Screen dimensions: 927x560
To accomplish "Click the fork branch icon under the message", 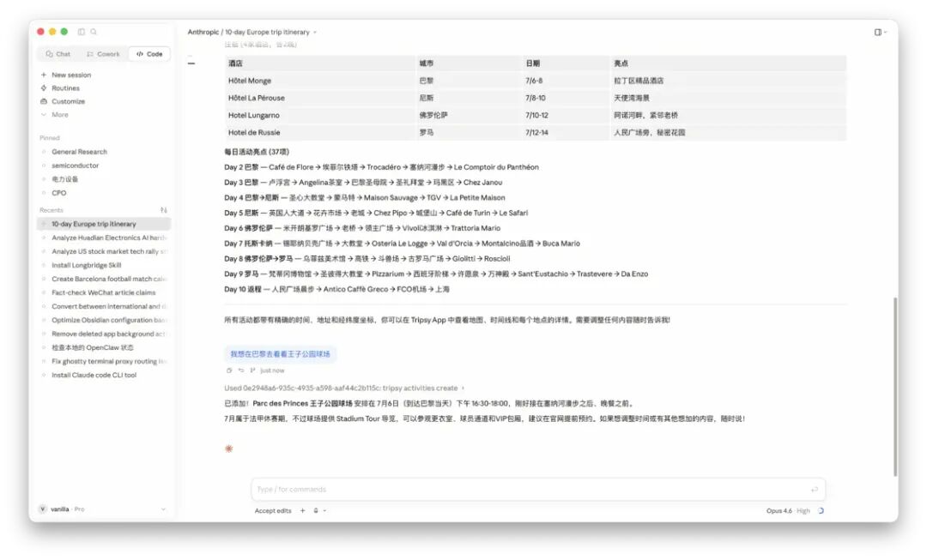I will pyautogui.click(x=253, y=370).
